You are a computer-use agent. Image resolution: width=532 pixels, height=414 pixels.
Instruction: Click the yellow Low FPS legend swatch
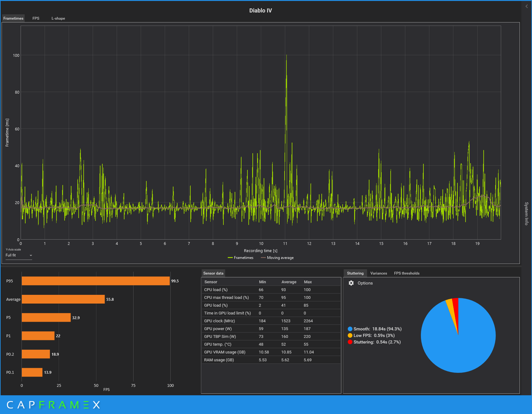tap(350, 335)
